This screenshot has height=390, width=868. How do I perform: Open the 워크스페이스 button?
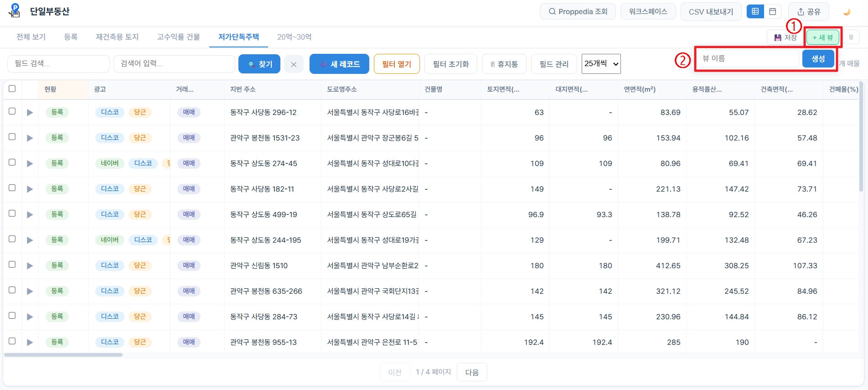(x=648, y=12)
